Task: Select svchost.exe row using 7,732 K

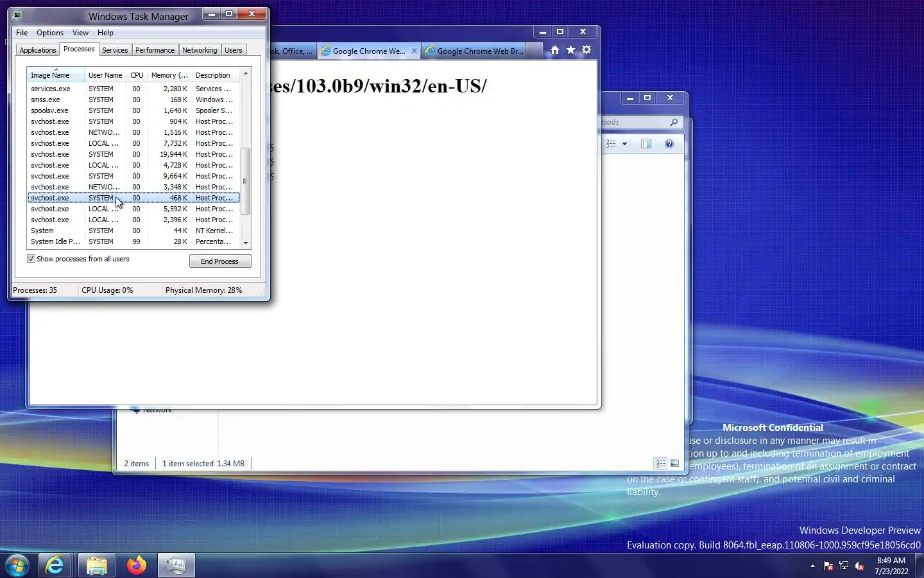Action: click(x=133, y=143)
